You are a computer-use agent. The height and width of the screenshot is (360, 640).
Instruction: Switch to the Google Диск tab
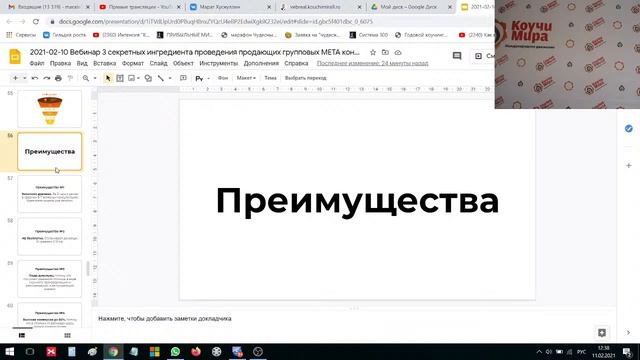[x=411, y=7]
